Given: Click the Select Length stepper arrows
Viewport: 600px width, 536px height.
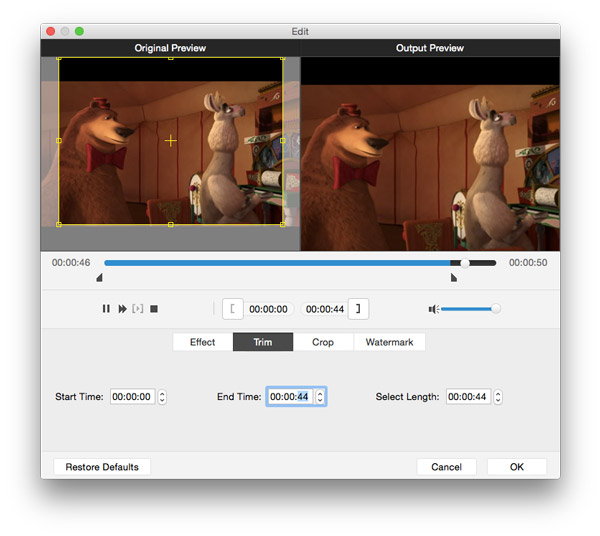Looking at the screenshot, I should (498, 397).
